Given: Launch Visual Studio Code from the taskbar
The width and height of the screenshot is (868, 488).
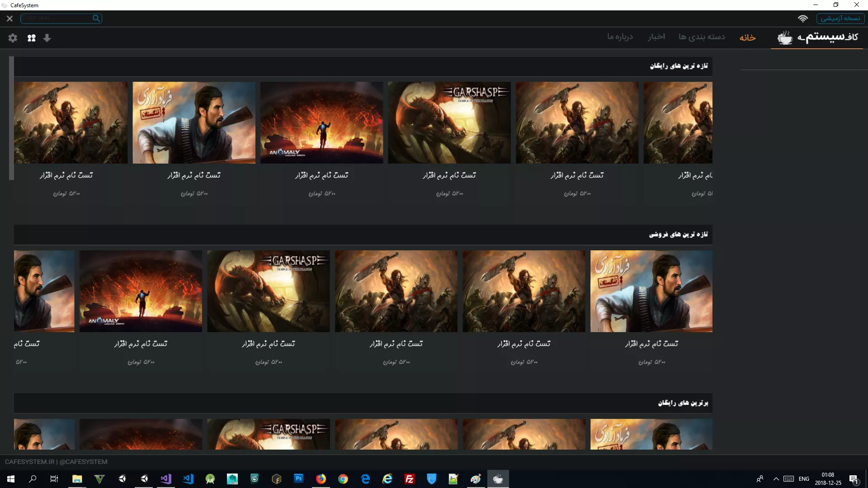Looking at the screenshot, I should 188,479.
